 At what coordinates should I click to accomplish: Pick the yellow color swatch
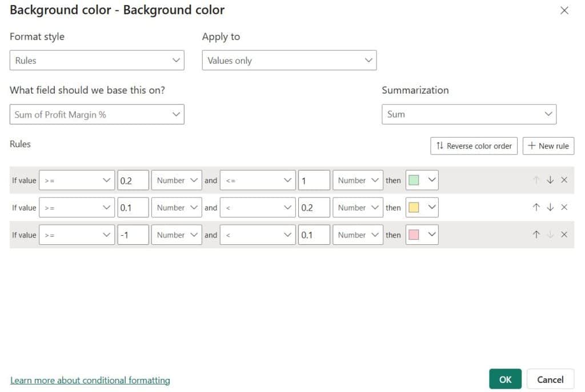click(x=414, y=208)
